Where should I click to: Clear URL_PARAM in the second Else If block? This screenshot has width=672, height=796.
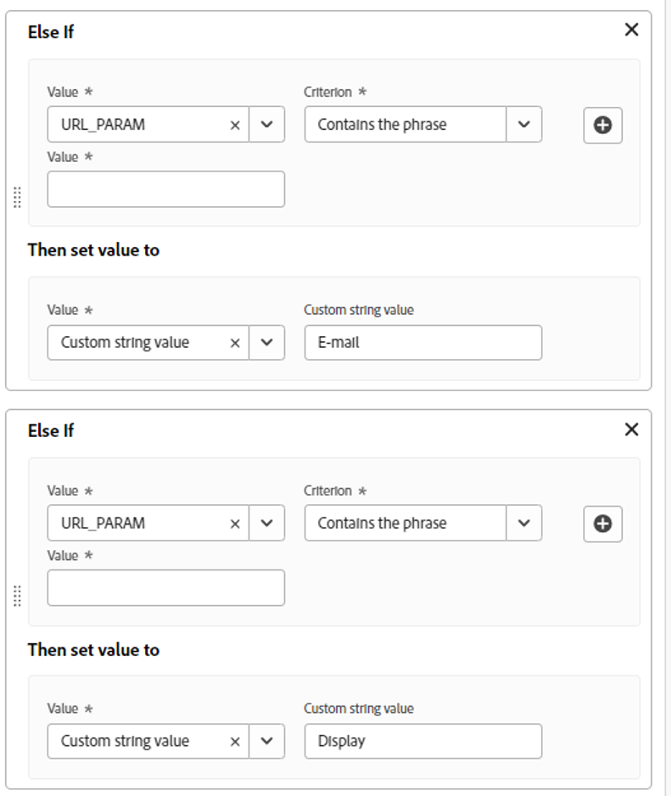(235, 524)
